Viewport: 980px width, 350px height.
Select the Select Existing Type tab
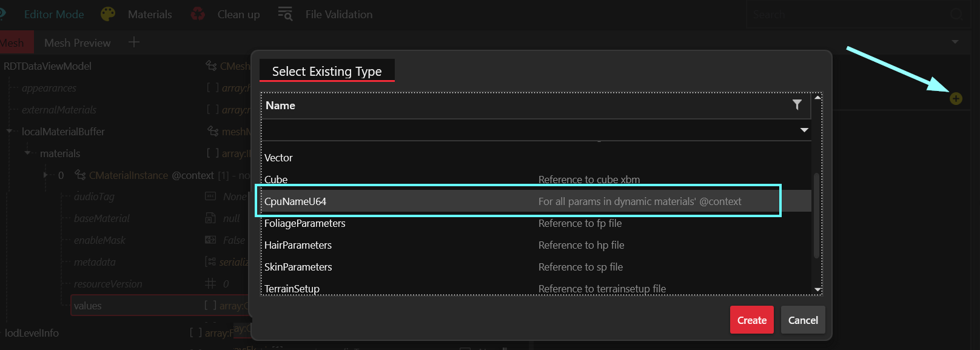[327, 72]
